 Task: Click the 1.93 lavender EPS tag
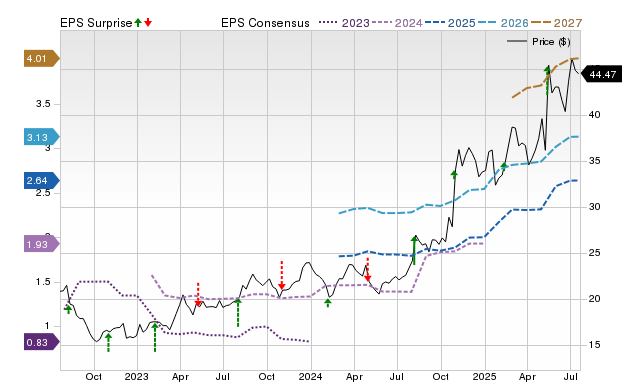(41, 244)
